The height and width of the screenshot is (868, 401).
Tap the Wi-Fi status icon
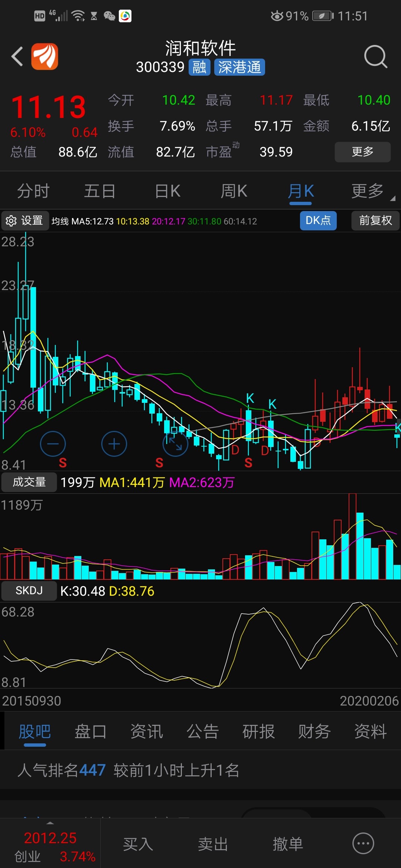(78, 16)
